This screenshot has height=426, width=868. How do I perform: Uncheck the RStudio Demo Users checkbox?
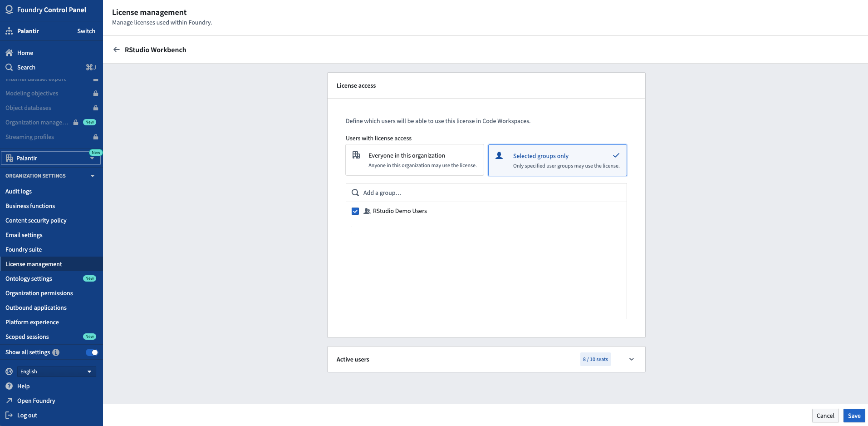(355, 211)
